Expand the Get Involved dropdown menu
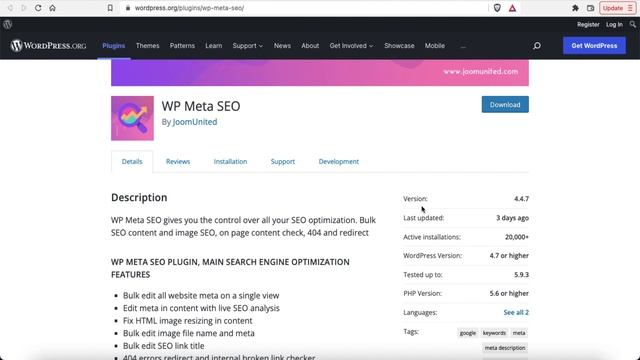 coord(351,46)
